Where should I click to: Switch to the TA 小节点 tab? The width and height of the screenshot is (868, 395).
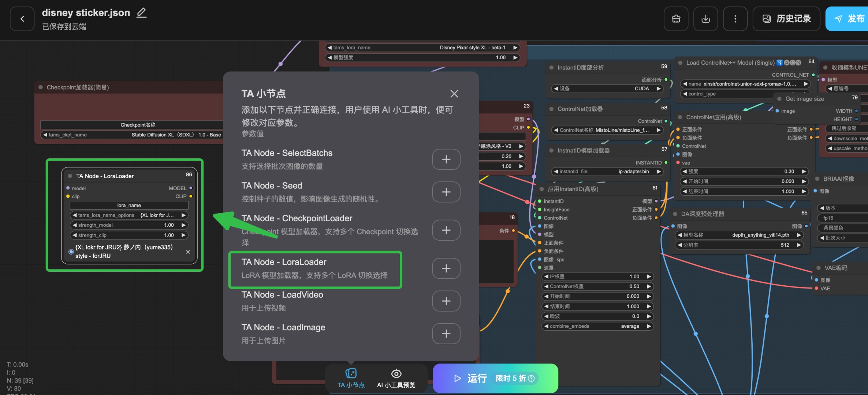pyautogui.click(x=351, y=378)
